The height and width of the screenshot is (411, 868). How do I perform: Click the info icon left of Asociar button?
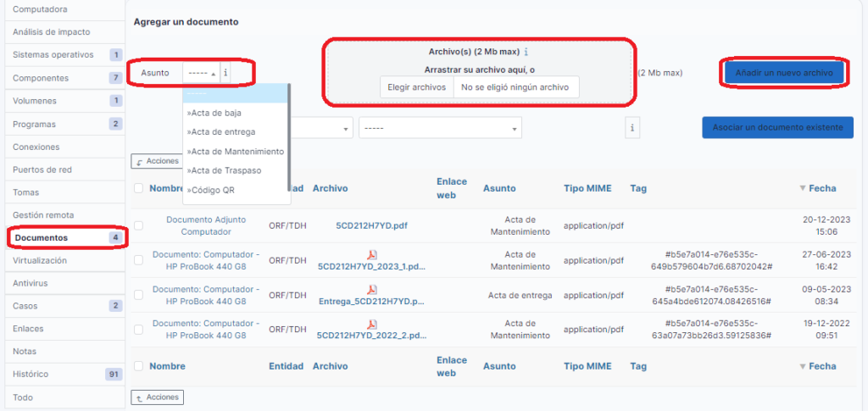632,128
